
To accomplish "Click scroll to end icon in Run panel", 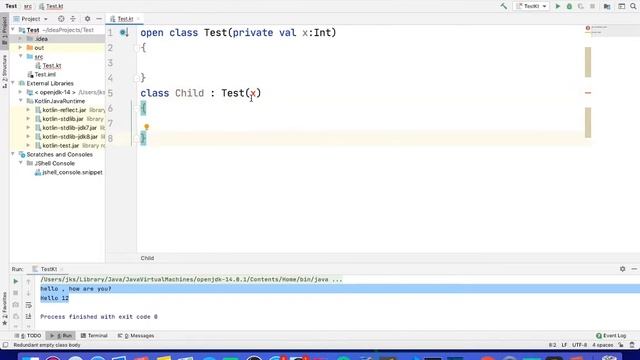I will [x=29, y=316].
